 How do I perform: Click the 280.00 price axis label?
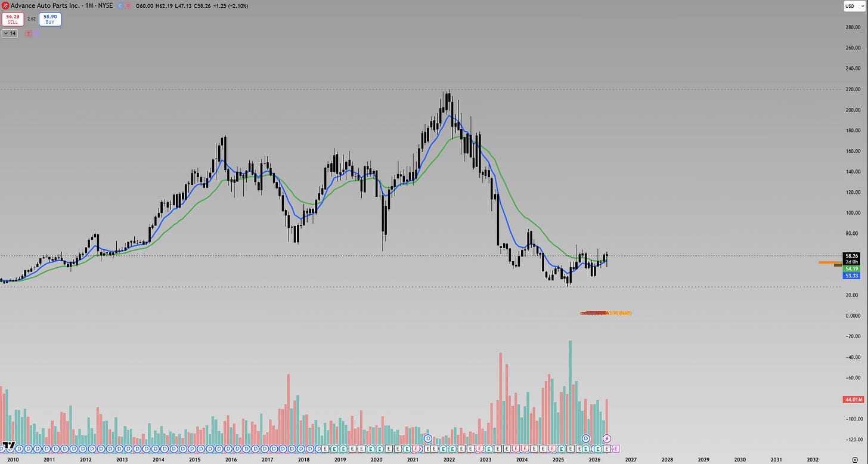point(852,27)
